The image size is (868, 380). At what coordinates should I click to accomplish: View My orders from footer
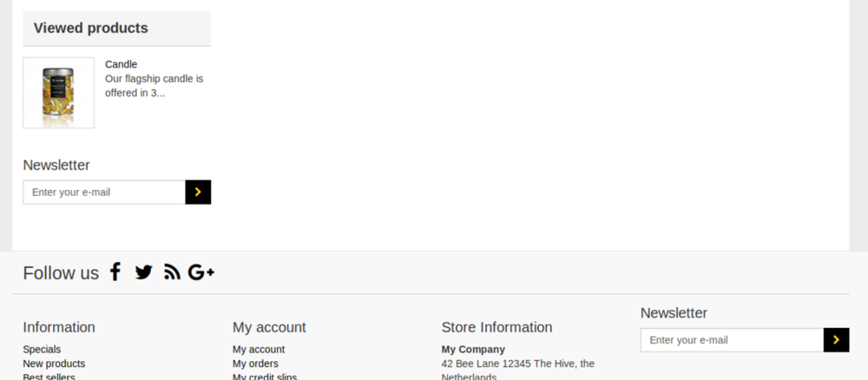click(255, 364)
